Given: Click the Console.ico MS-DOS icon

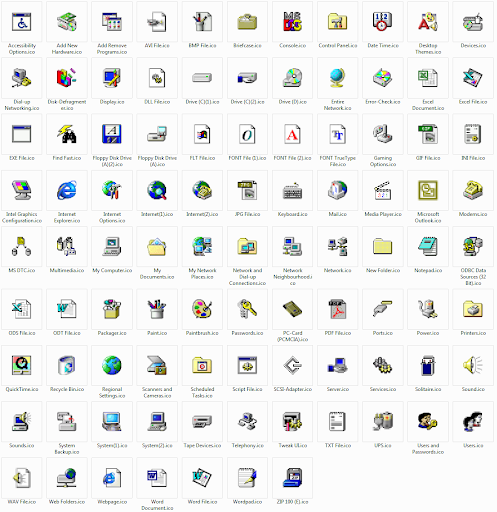Looking at the screenshot, I should coord(292,22).
